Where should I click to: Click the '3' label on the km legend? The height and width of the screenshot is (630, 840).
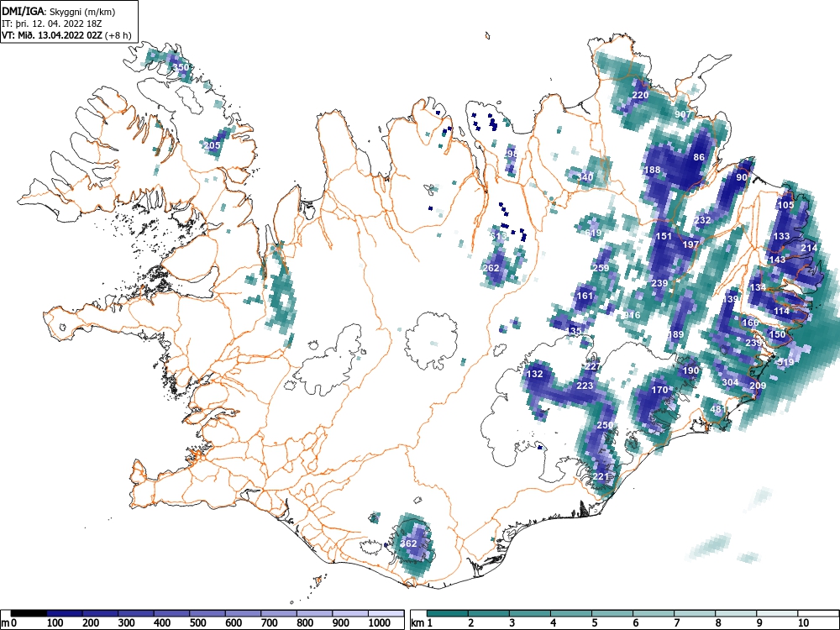512,623
